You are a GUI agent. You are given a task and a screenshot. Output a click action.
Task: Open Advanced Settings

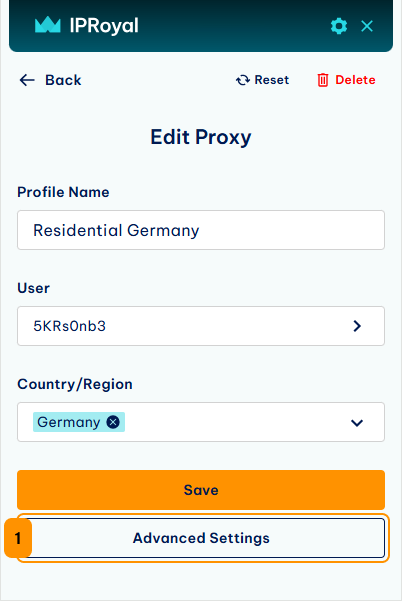pyautogui.click(x=201, y=538)
